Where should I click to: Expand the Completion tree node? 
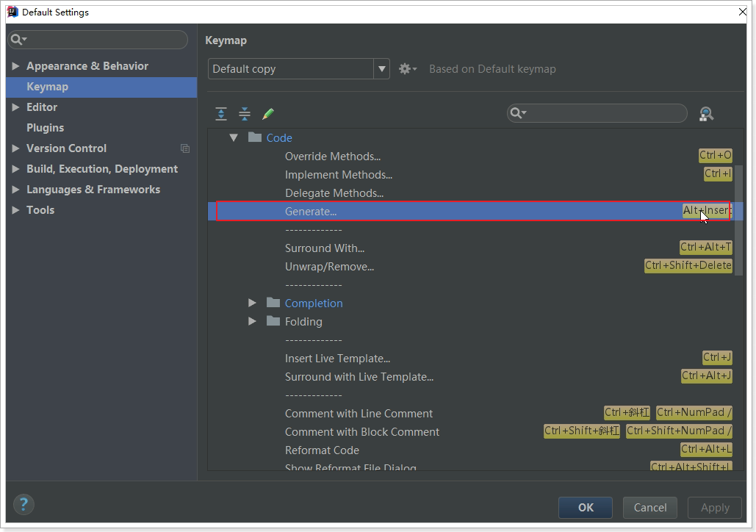pos(252,303)
